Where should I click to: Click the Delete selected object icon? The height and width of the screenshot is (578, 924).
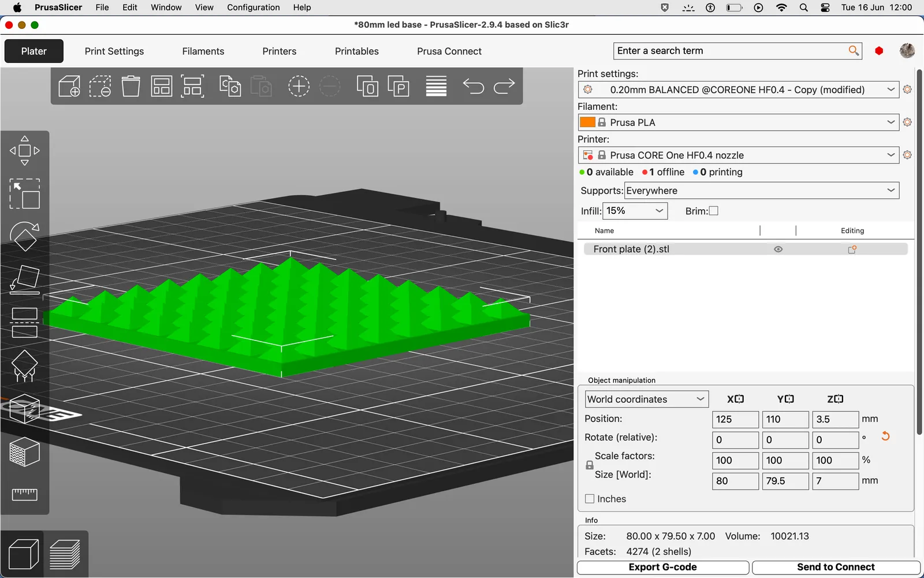pos(100,86)
